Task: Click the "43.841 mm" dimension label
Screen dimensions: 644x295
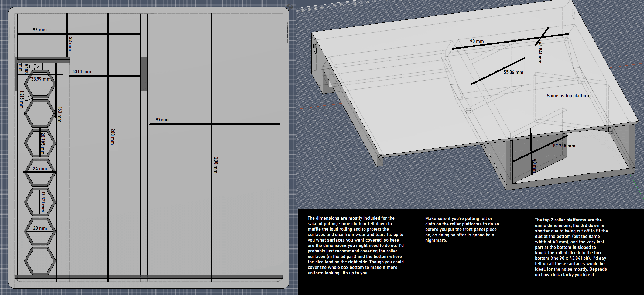Action: (540, 52)
